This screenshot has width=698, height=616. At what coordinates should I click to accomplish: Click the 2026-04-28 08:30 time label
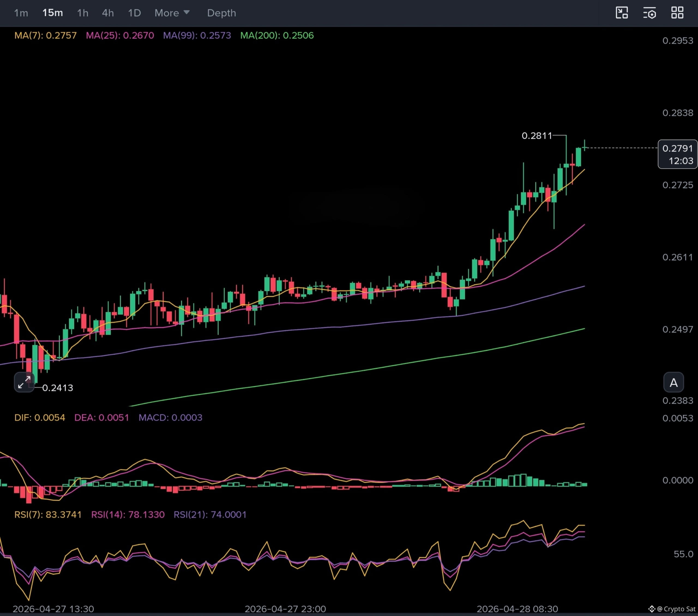click(517, 609)
